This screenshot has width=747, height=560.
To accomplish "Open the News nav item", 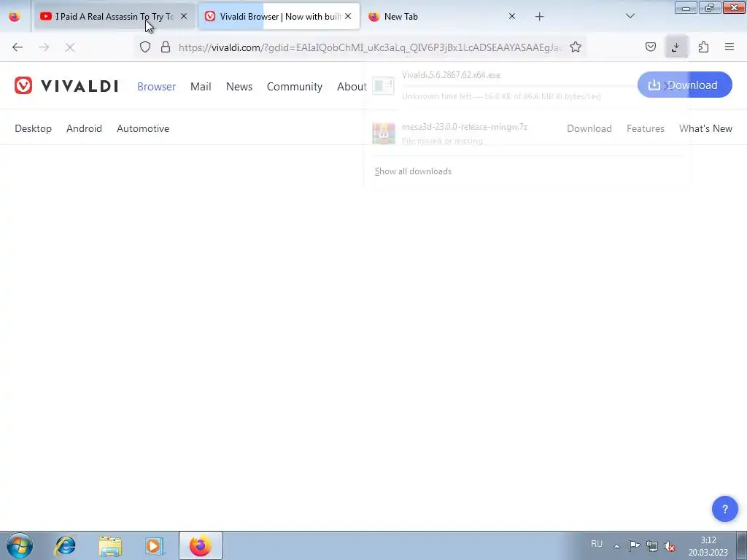I will (x=239, y=87).
